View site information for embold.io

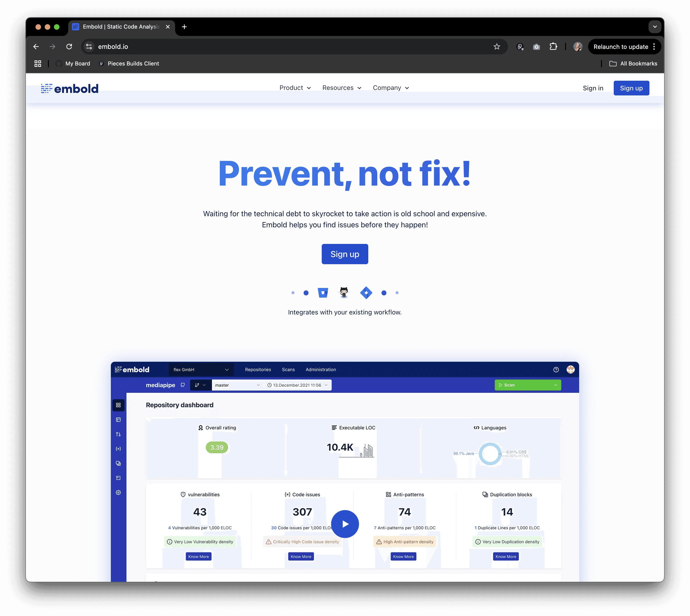[89, 47]
